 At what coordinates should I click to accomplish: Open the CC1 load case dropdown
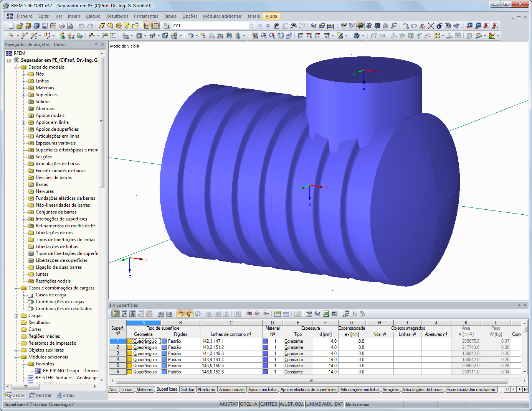(252, 26)
